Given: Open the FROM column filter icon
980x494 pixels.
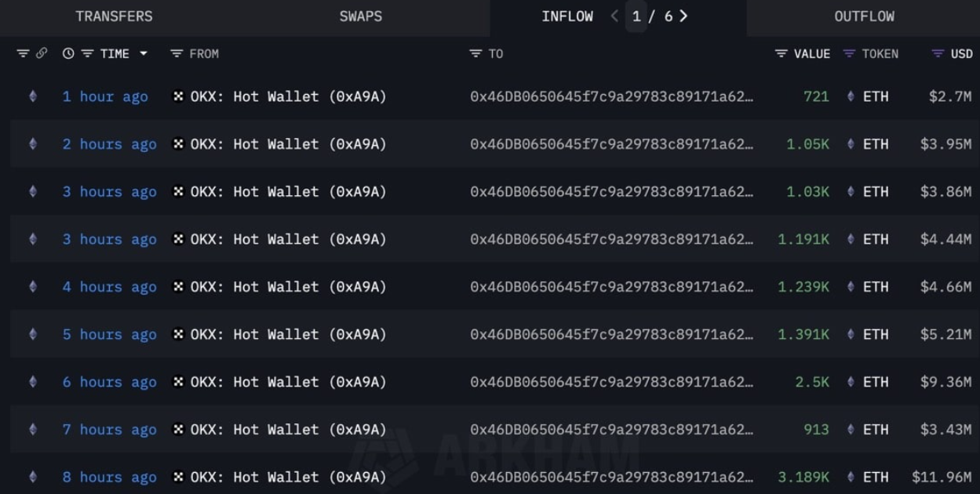Looking at the screenshot, I should 177,54.
